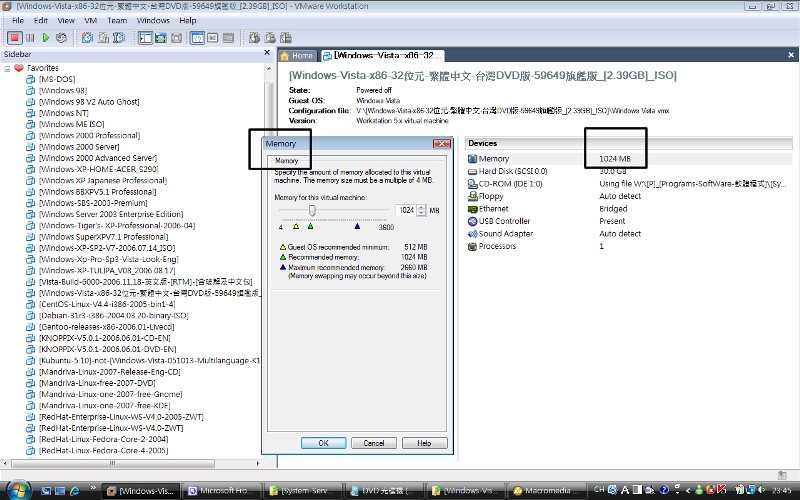Open the VM menu
The width and height of the screenshot is (800, 500).
tap(91, 21)
